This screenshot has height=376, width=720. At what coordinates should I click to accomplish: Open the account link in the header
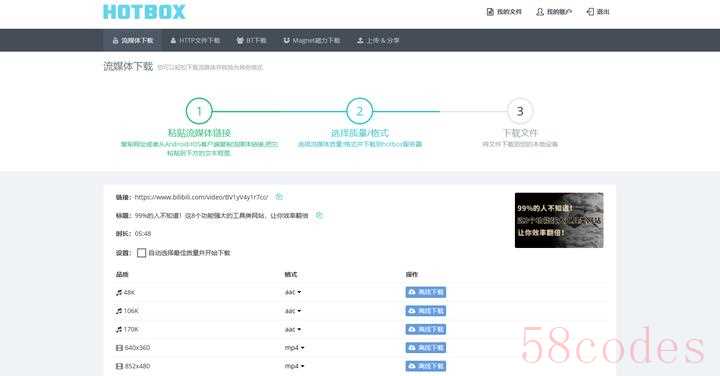(x=554, y=12)
